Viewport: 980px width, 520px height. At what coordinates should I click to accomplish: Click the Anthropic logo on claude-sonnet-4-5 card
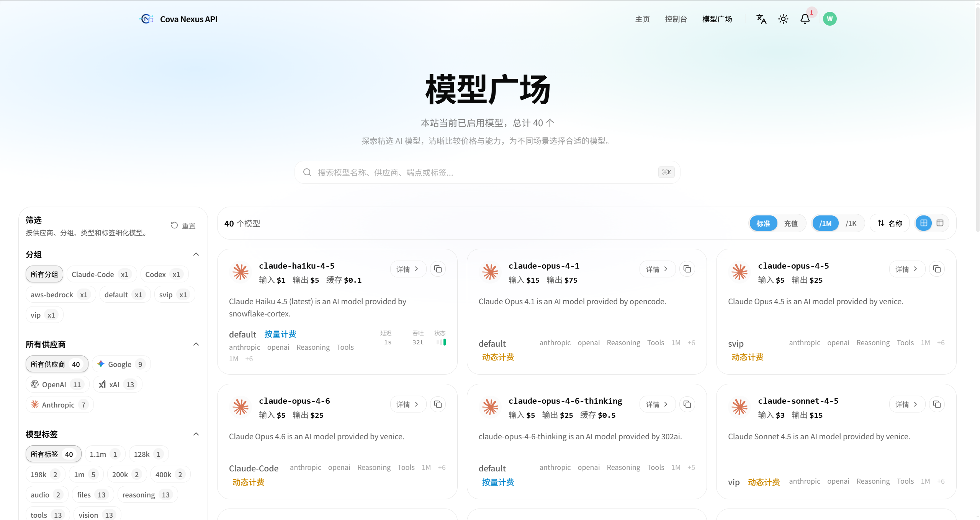point(739,407)
